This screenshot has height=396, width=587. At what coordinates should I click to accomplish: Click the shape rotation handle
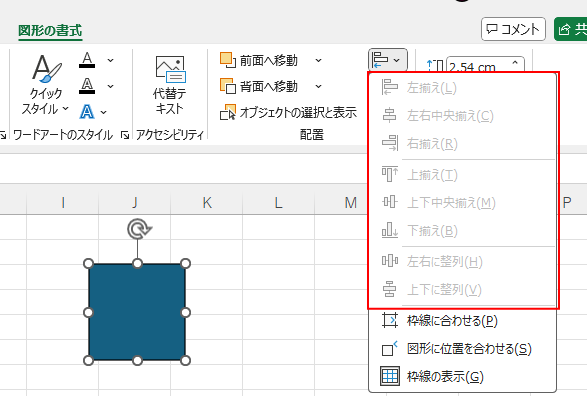pos(139,229)
